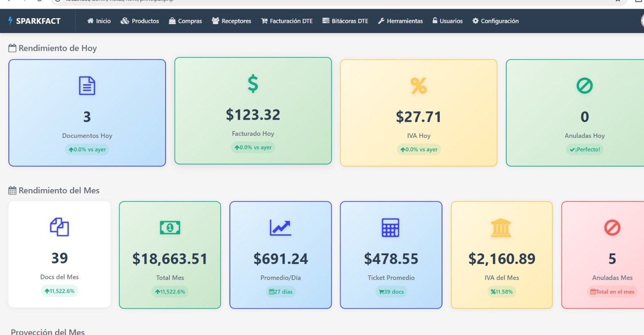Click the bank building icon in IVA del Mes
Image resolution: width=644 pixels, height=335 pixels.
click(x=502, y=228)
